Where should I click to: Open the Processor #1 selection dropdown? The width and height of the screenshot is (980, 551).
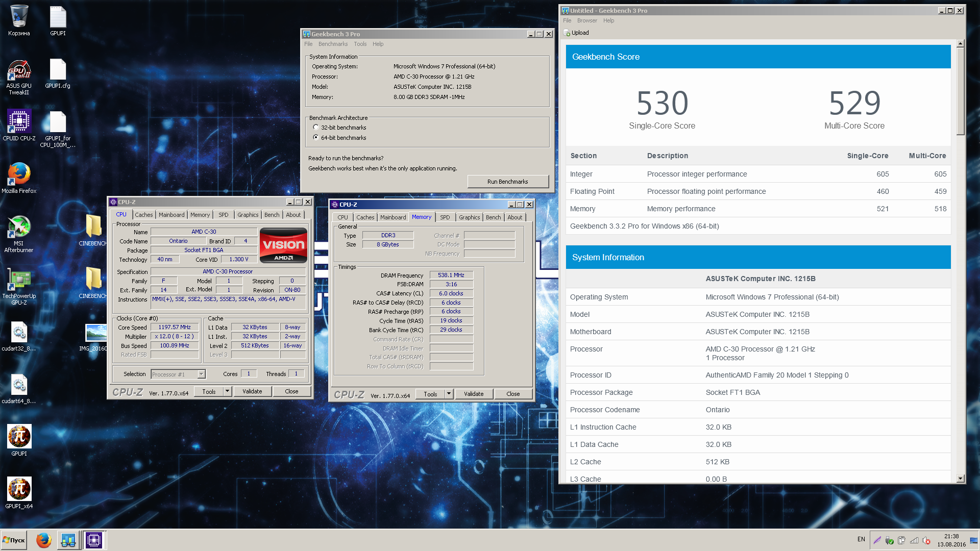click(x=178, y=374)
